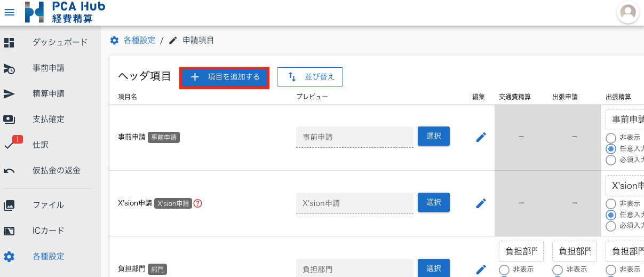Click the pencil edit icon for X'sion申請 row
This screenshot has height=277, width=644.
(x=481, y=203)
